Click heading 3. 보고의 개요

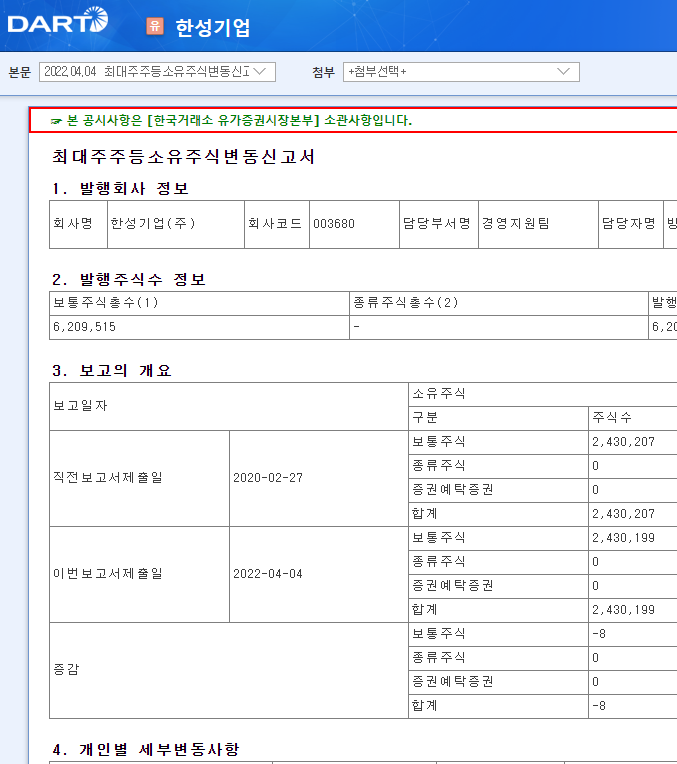click(x=112, y=371)
